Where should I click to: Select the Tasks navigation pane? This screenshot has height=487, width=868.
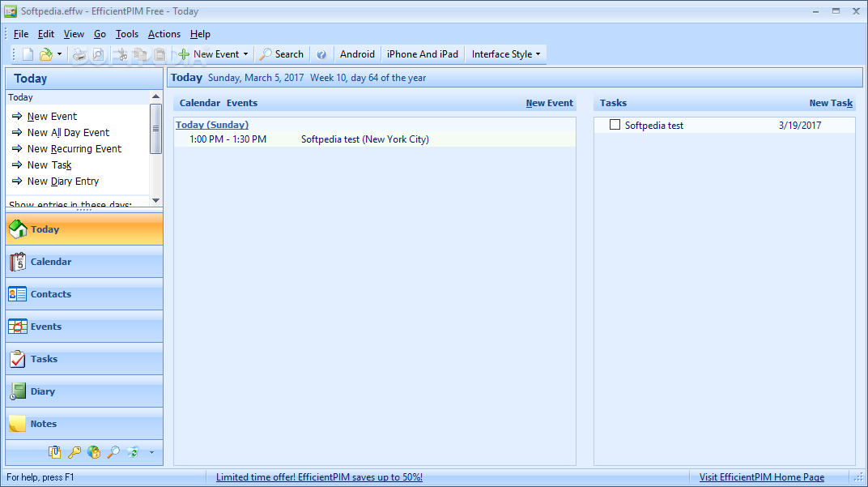coord(84,359)
